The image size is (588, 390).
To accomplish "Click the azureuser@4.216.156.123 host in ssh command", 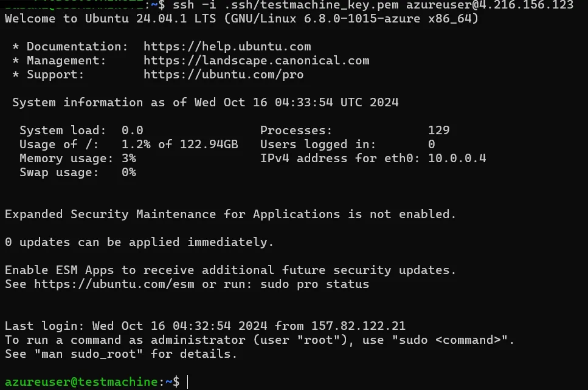I will point(489,5).
